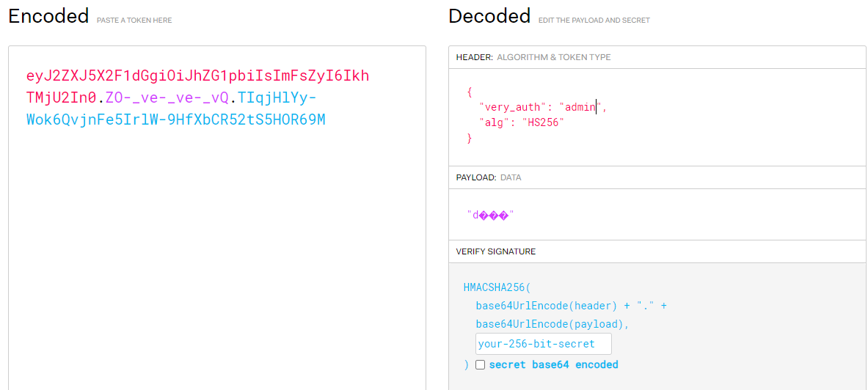
Task: Click the "secret base64 encoded" label text
Action: [553, 364]
